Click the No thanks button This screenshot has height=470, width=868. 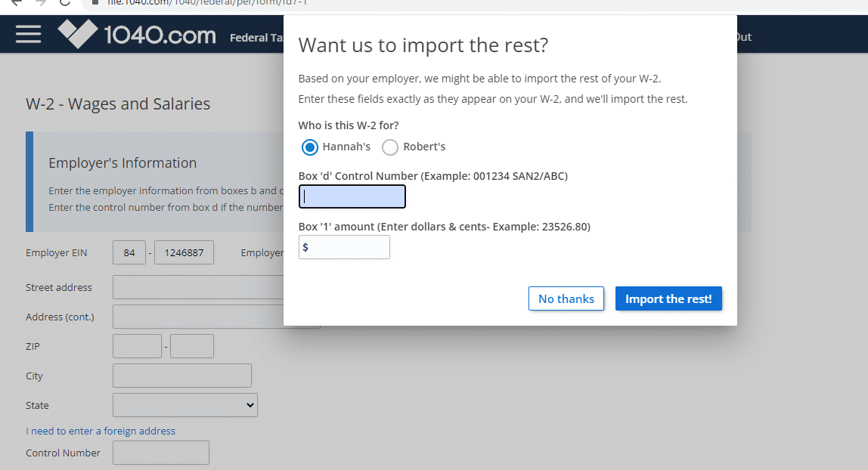tap(566, 298)
